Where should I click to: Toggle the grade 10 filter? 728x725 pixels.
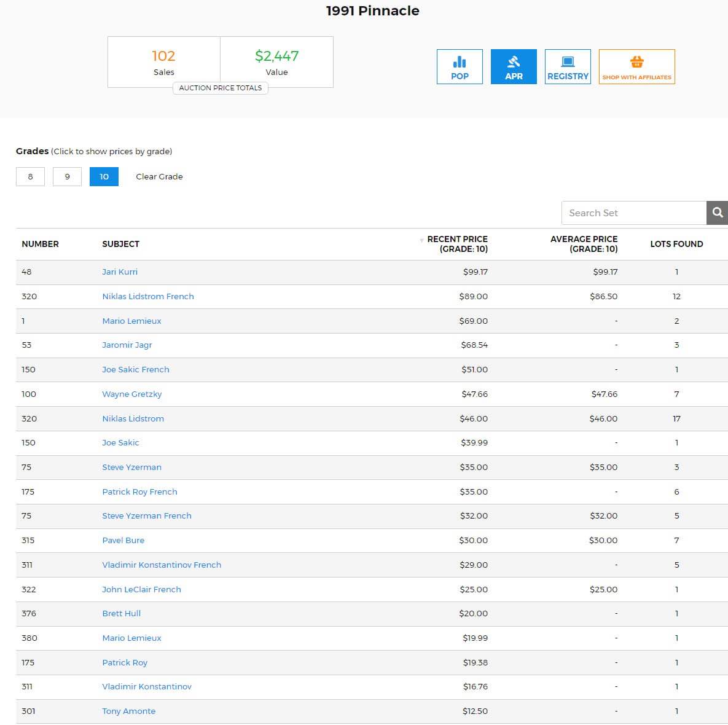104,176
